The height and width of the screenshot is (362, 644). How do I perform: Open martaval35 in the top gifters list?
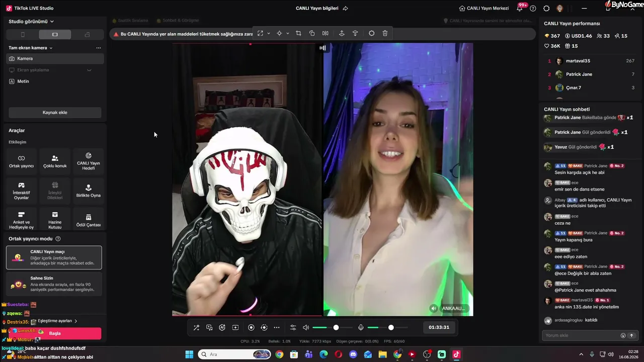(591, 61)
